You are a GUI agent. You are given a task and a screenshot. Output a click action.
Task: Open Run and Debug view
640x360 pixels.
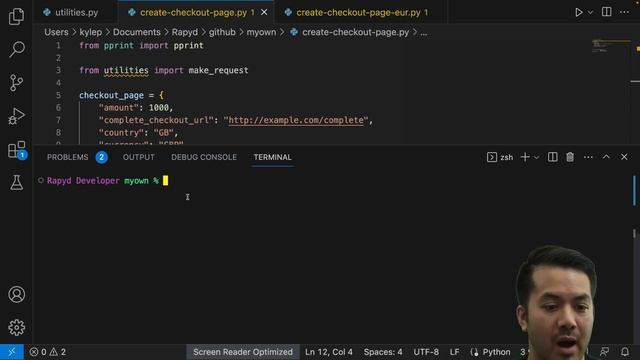pos(16,116)
